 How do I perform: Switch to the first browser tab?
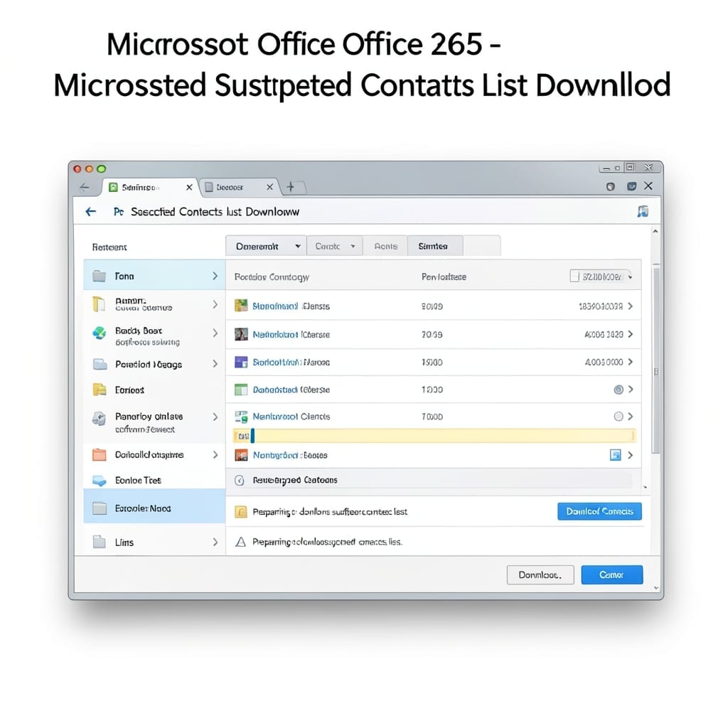click(x=149, y=187)
